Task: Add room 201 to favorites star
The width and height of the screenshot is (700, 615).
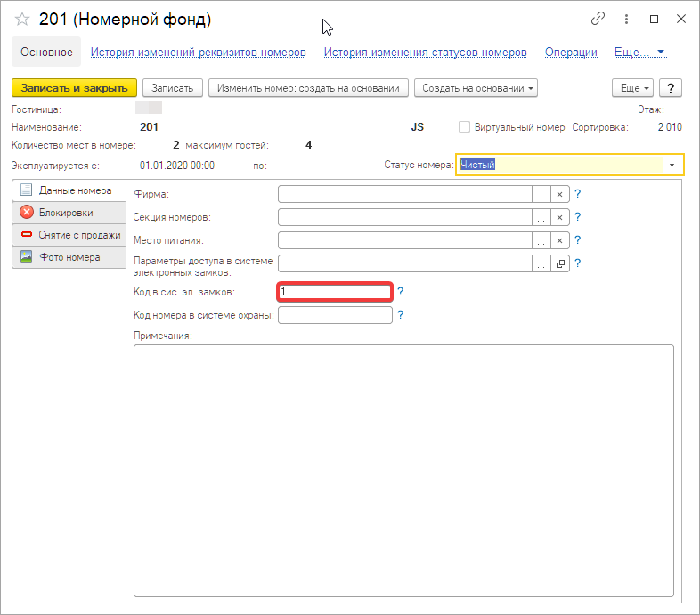Action: pos(22,20)
